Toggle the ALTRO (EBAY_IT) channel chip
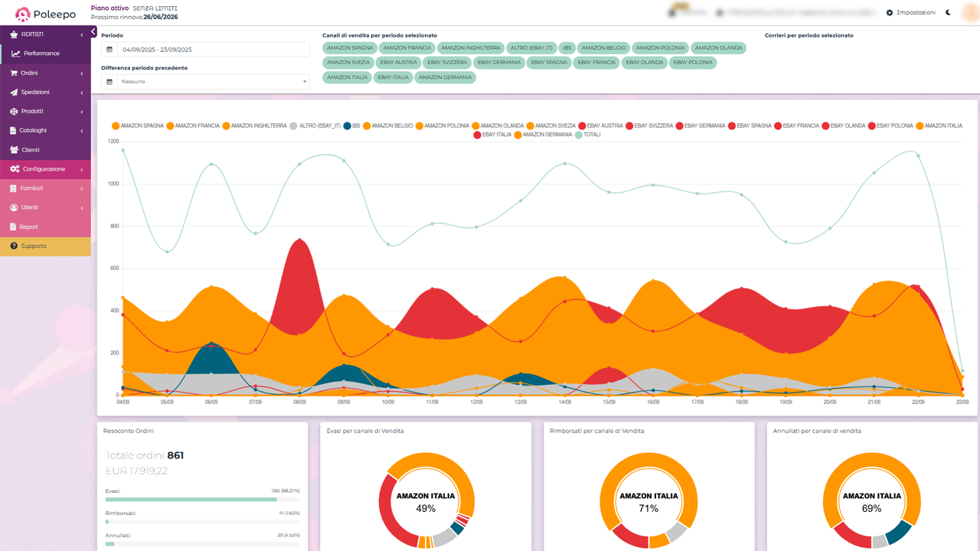 tap(531, 47)
